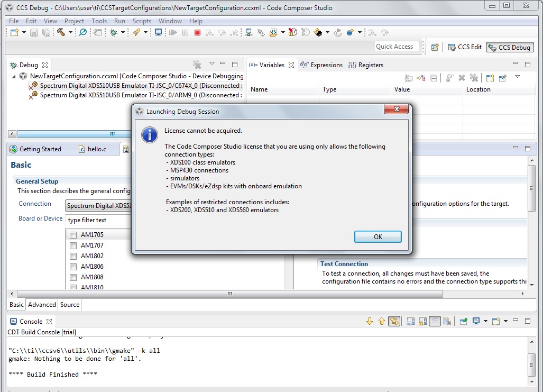Image resolution: width=543 pixels, height=392 pixels.
Task: Select the Remove Selected Variables icon
Action: pyautogui.click(x=461, y=78)
